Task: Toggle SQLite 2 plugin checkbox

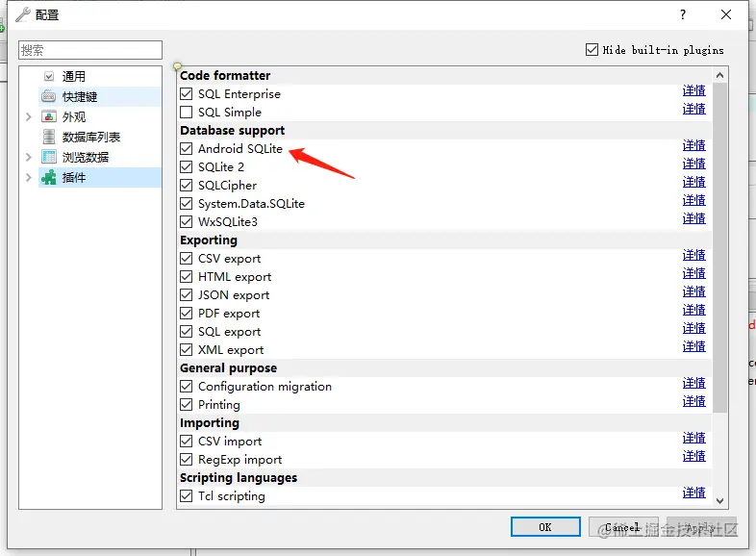Action: click(186, 166)
